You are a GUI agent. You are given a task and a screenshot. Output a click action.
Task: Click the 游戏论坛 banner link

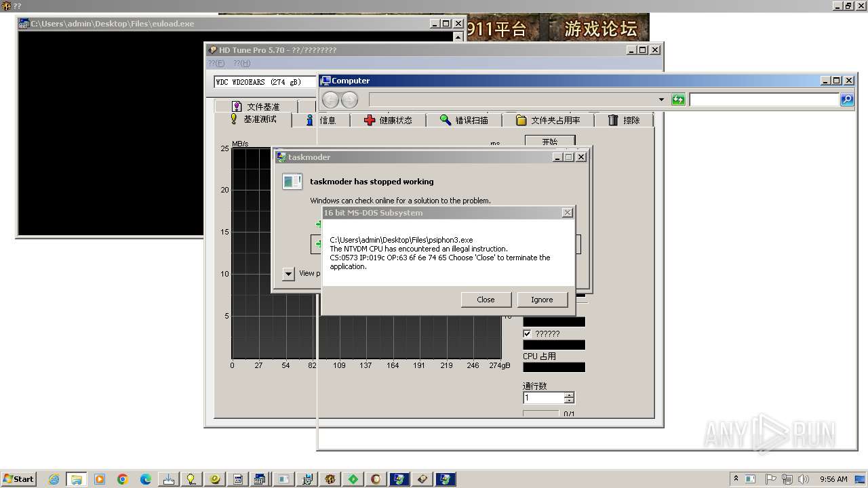601,28
